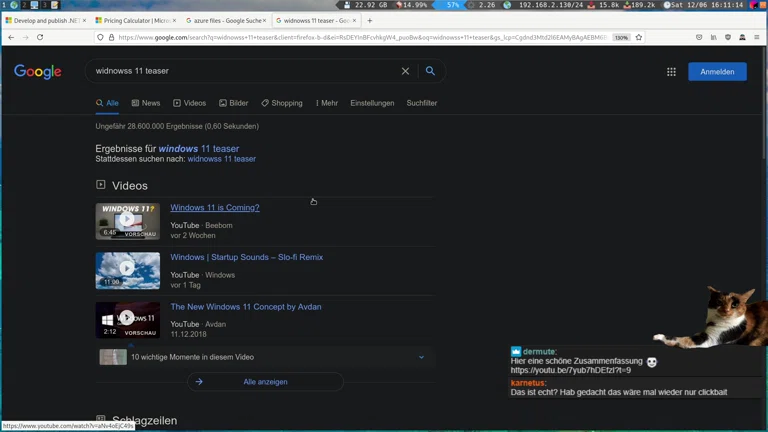This screenshot has width=768, height=432.
Task: Click into the Google search input field
Action: [x=245, y=71]
